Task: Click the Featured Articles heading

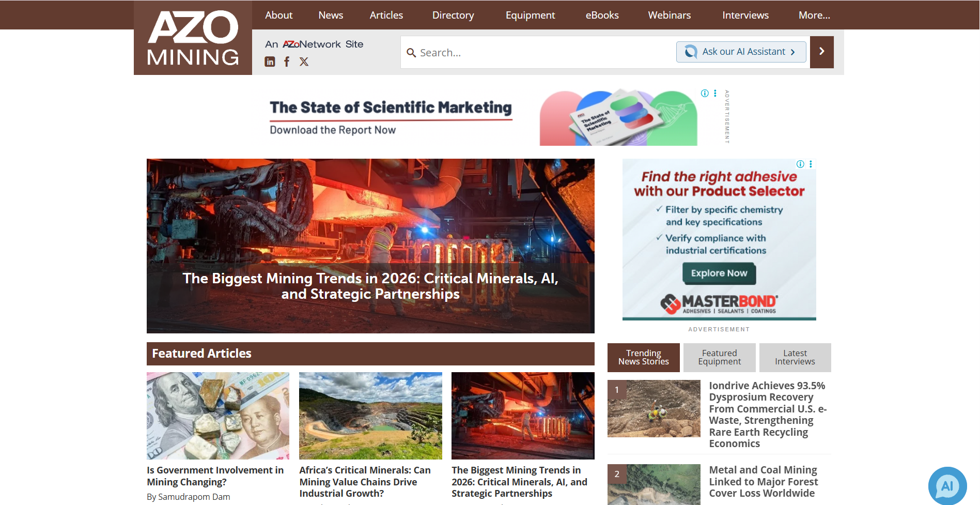Action: [x=201, y=354]
